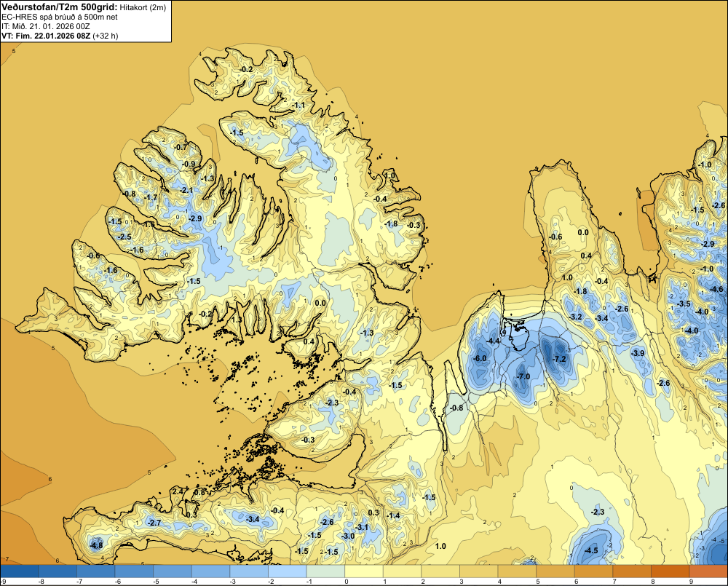This screenshot has width=728, height=586.
Task: Click the -7.0 temperature value on the map
Action: point(523,376)
